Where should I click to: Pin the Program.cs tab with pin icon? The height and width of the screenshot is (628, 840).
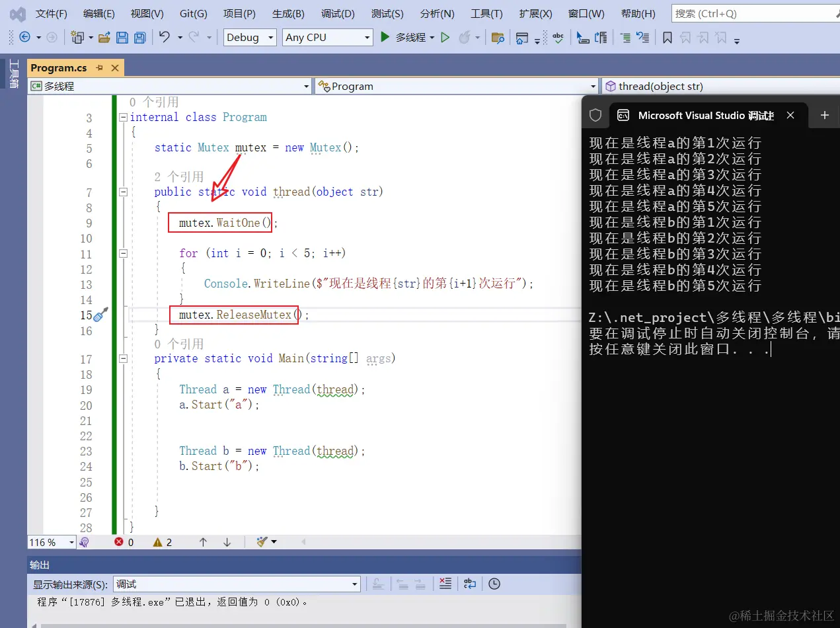(x=100, y=67)
